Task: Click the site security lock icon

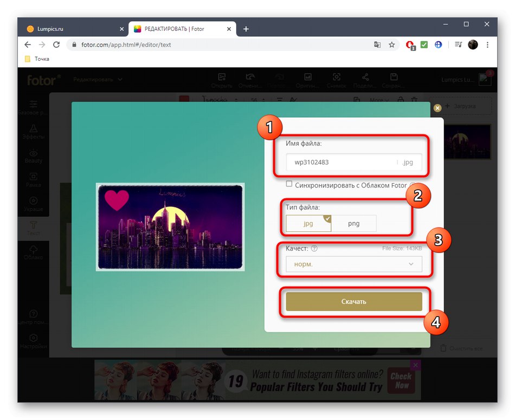Action: point(74,44)
